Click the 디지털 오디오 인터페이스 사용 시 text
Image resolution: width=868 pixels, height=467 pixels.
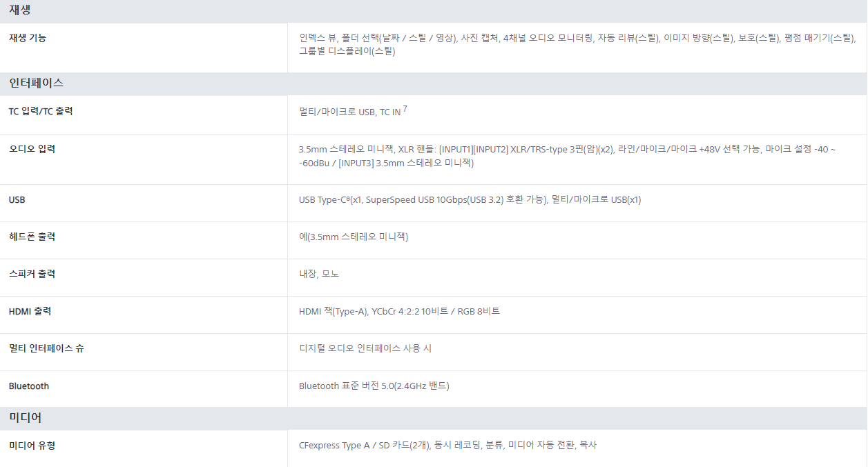pos(365,348)
